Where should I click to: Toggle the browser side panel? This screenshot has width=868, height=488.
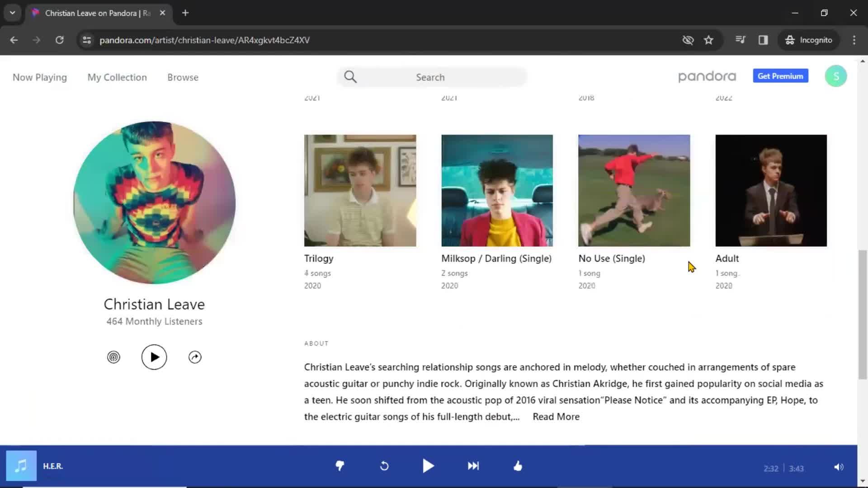click(x=763, y=40)
